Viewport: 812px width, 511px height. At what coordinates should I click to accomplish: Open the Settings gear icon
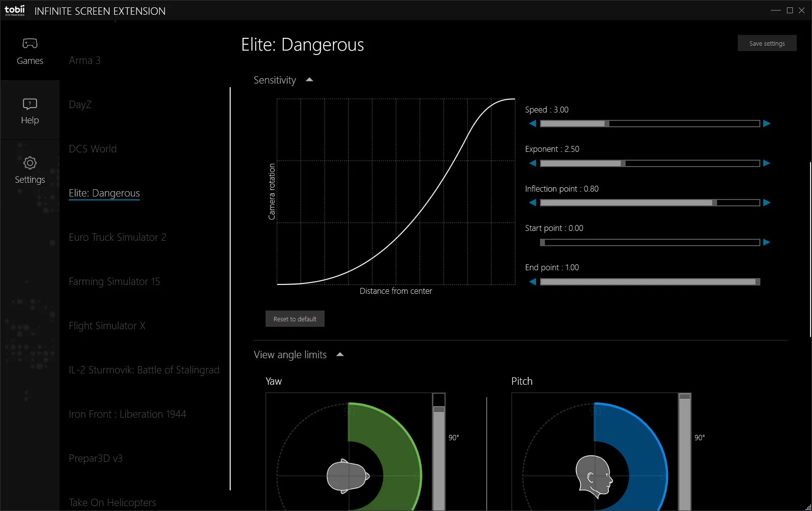click(x=30, y=163)
